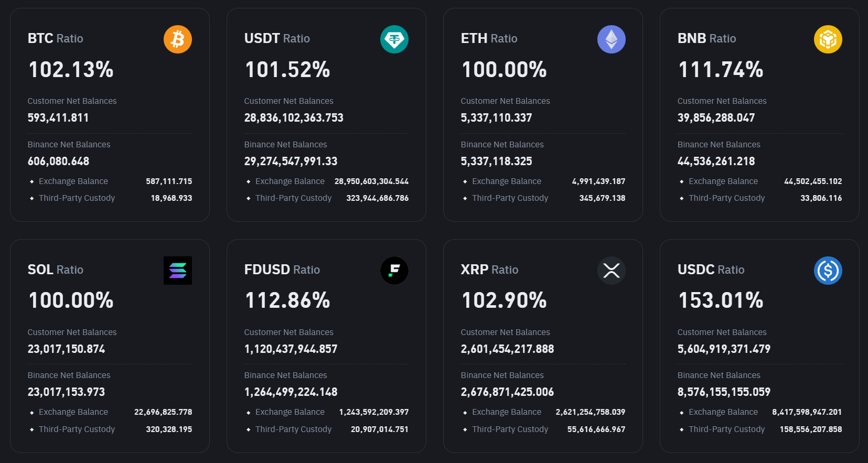Click the 102.90% XRP ratio value
Screen dimensions: 868x463
[504, 300]
